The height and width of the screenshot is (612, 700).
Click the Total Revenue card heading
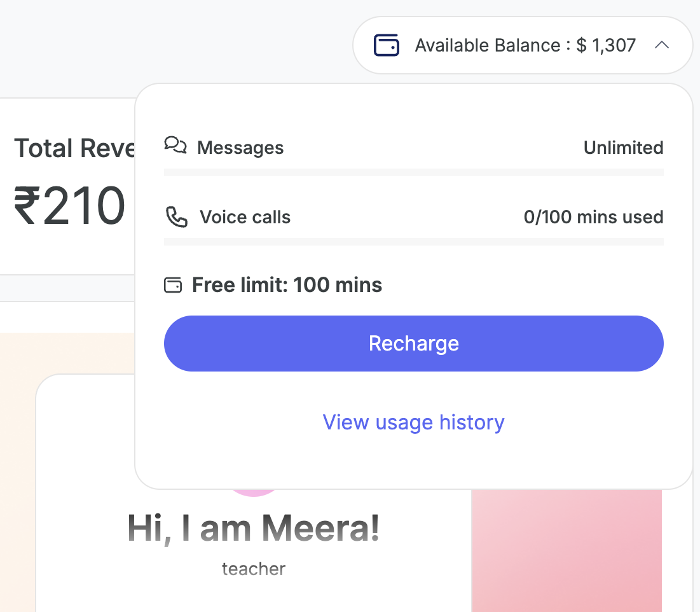pyautogui.click(x=75, y=148)
